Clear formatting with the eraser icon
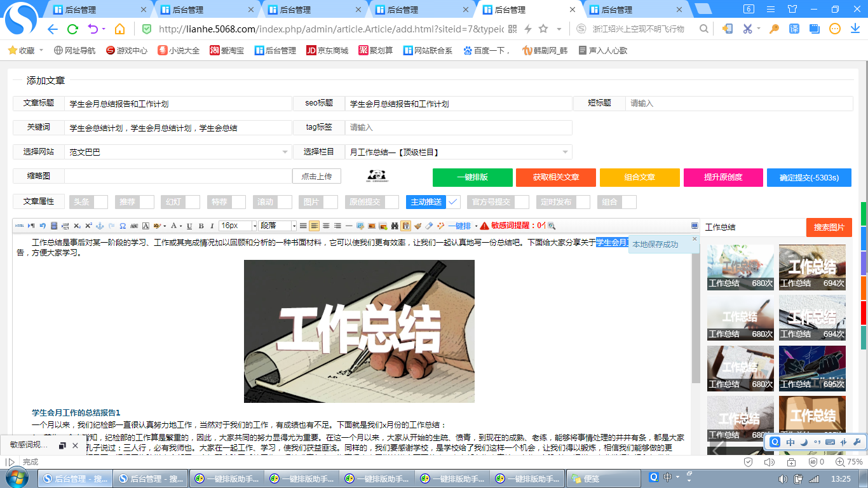The image size is (868, 488). [428, 226]
